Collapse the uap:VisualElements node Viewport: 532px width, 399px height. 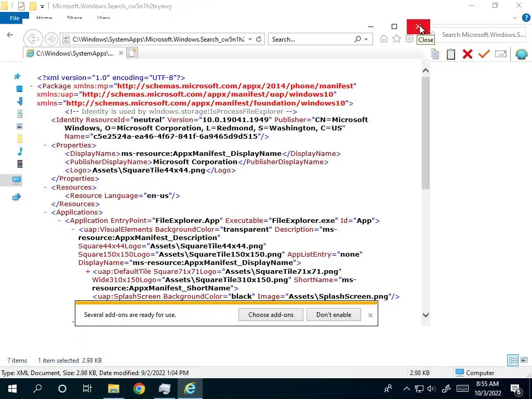coord(73,229)
